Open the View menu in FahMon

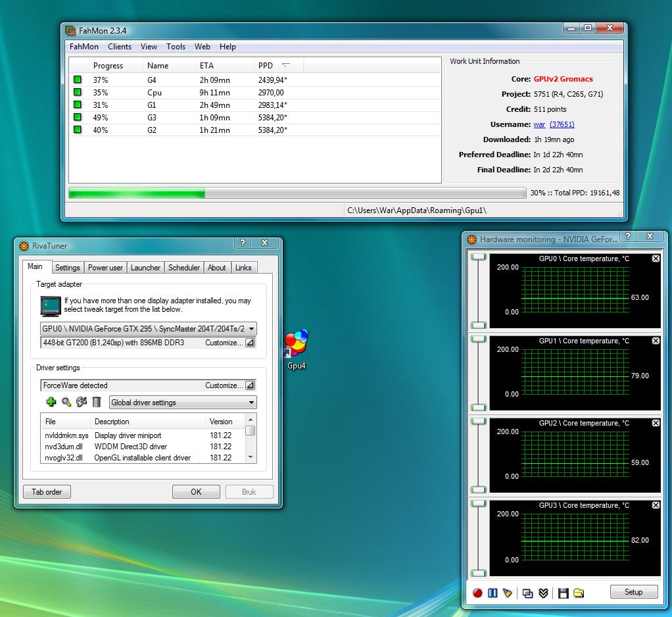coord(149,46)
